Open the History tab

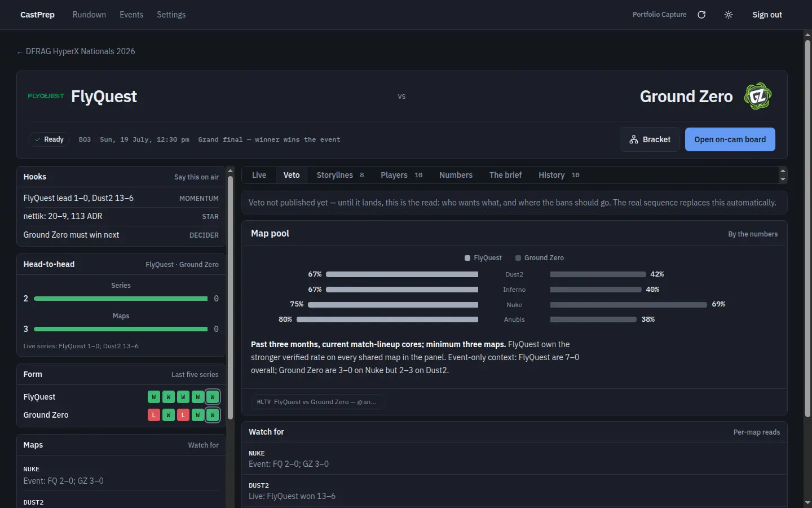[559, 175]
